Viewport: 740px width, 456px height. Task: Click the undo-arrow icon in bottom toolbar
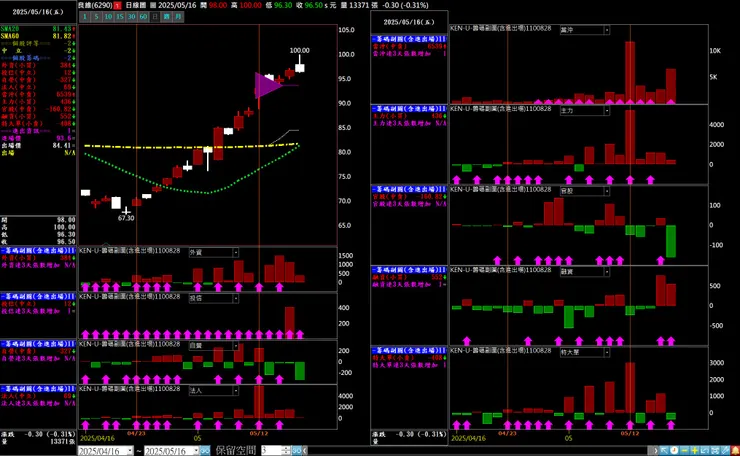coord(705,450)
